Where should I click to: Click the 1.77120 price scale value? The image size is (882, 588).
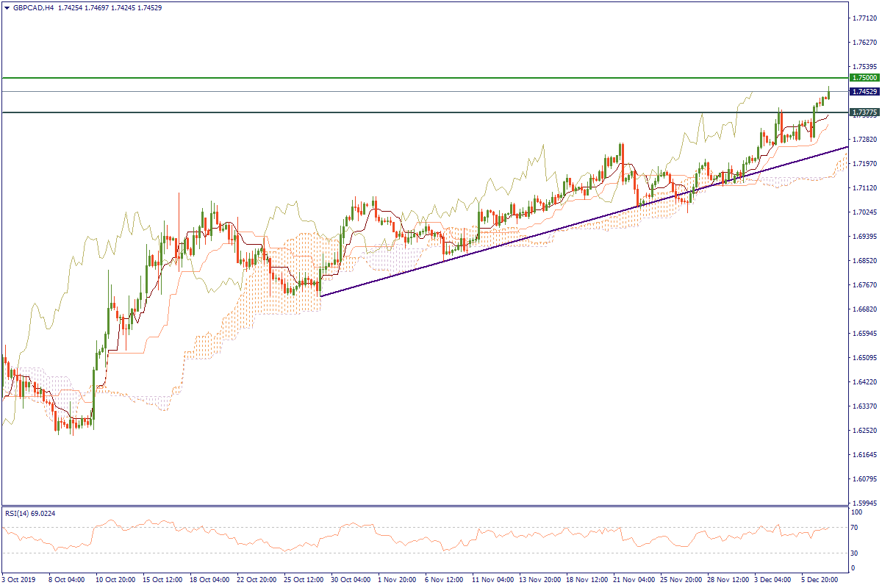pos(864,18)
